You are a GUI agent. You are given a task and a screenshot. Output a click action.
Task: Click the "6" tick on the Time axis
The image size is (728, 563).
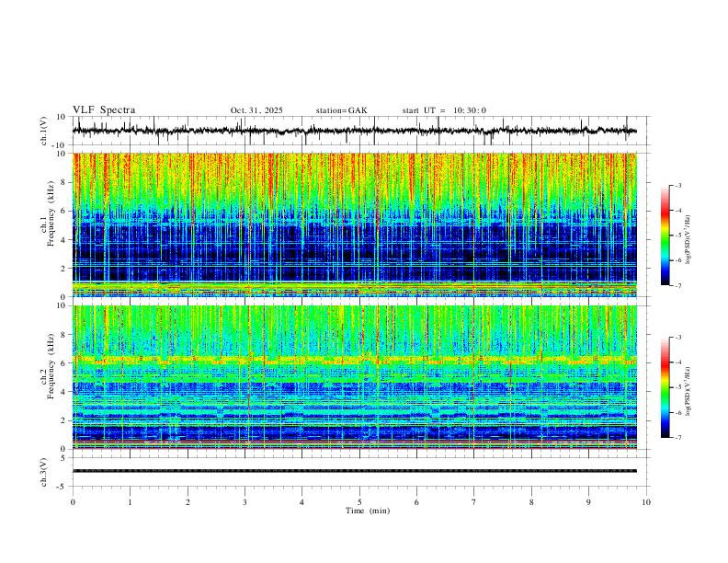pos(417,502)
